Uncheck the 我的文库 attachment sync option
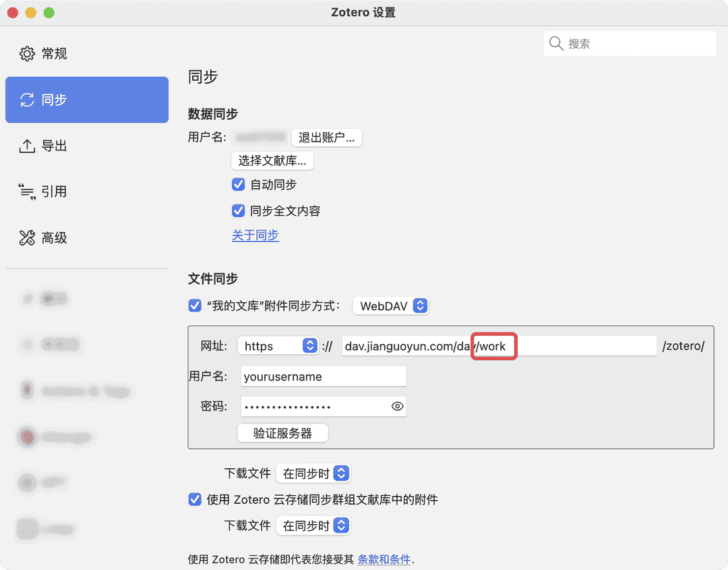This screenshot has height=570, width=728. (x=195, y=305)
